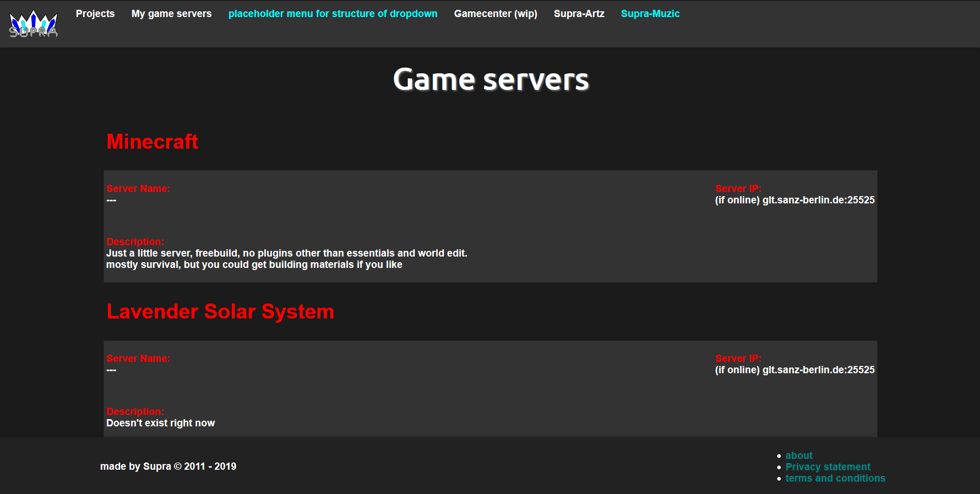Click the Lavender Solar System server IP address
Screen dimensions: 980x494
tap(794, 370)
